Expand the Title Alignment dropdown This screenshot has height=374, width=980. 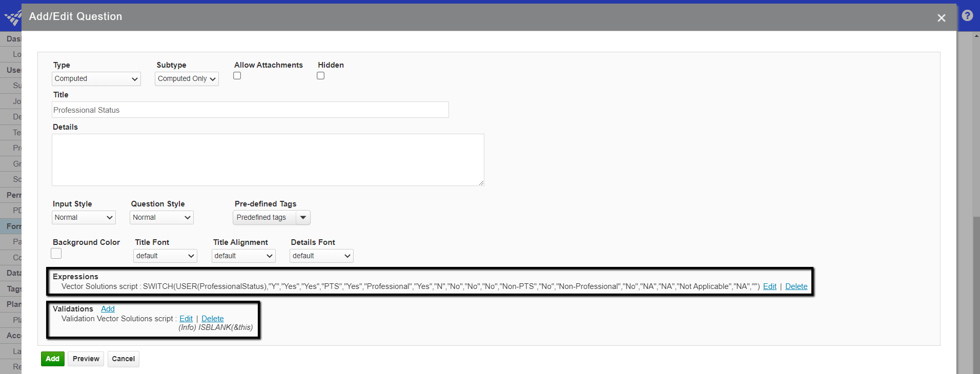(243, 256)
